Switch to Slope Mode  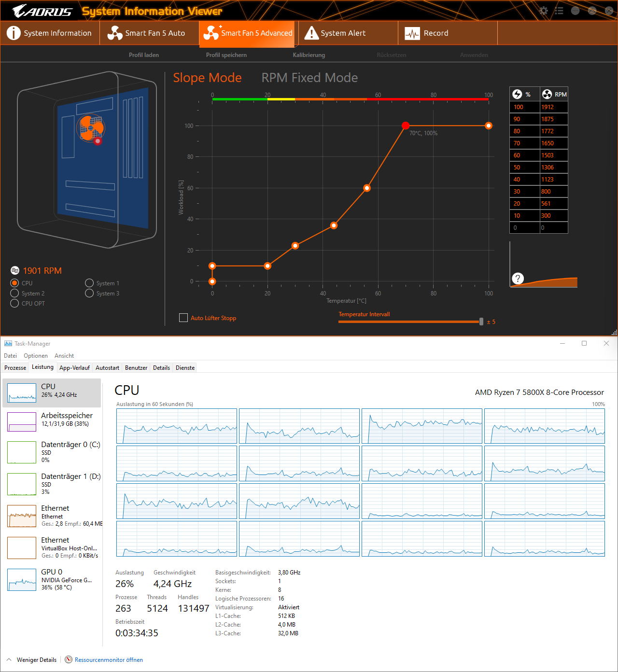[x=207, y=78]
